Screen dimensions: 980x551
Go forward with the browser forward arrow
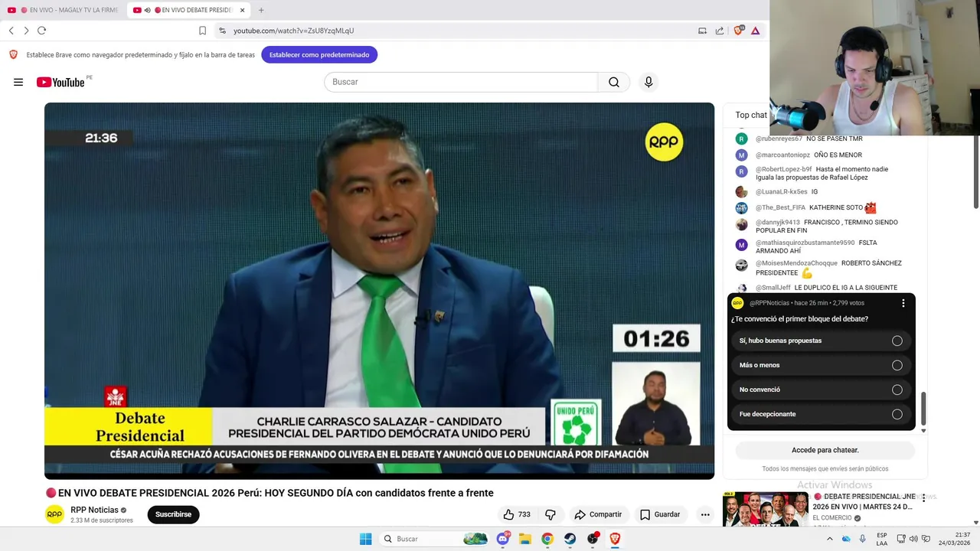(26, 31)
